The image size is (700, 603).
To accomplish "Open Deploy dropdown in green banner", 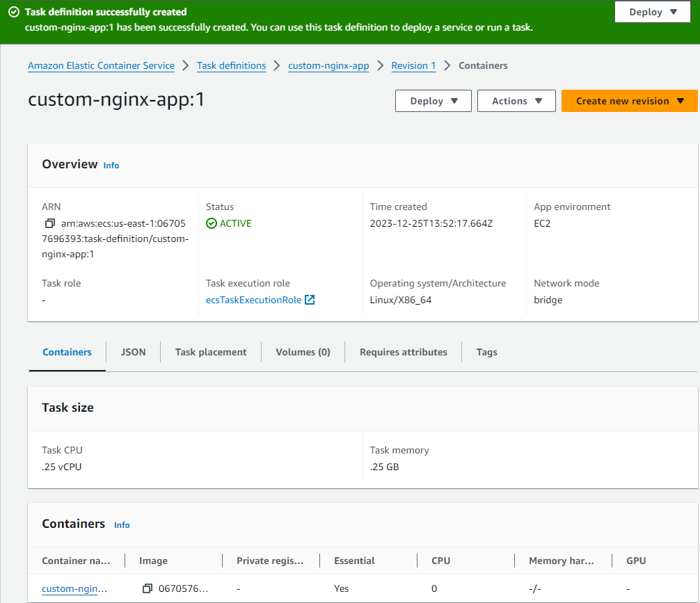I will (x=653, y=12).
